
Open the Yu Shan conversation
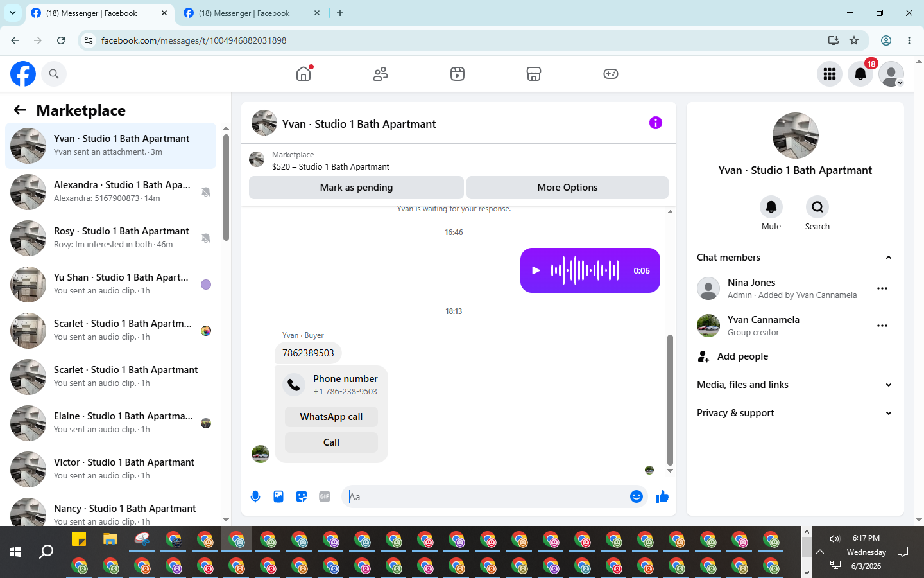point(110,285)
